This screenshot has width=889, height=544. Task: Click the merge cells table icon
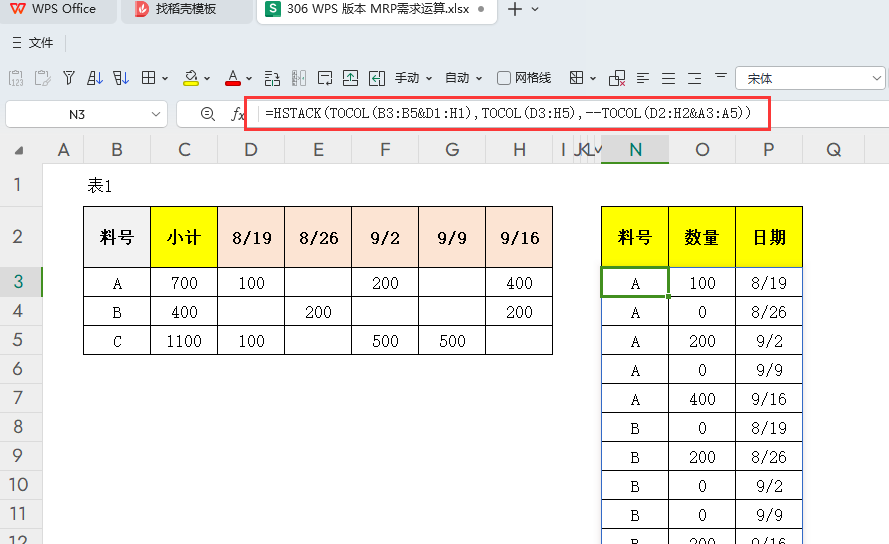[x=576, y=78]
